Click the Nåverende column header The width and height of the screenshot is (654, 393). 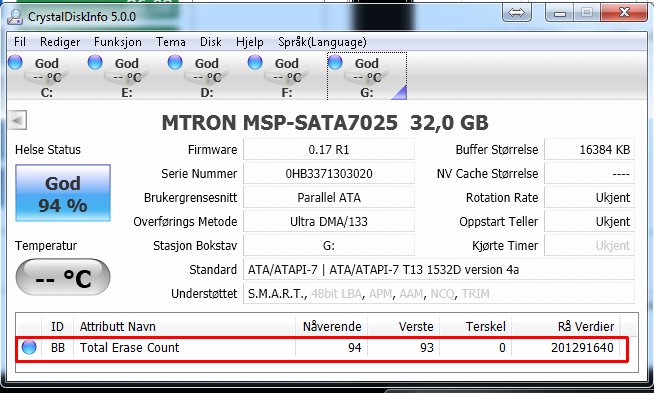(332, 326)
